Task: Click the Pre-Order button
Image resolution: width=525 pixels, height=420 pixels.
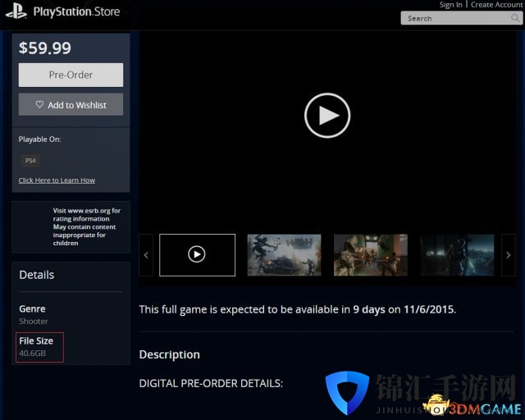Action: click(x=71, y=75)
